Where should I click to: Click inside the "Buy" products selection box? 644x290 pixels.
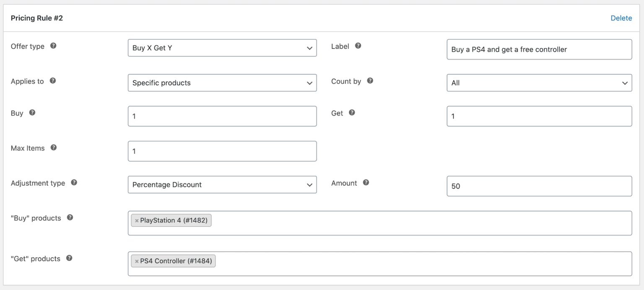[x=380, y=223]
